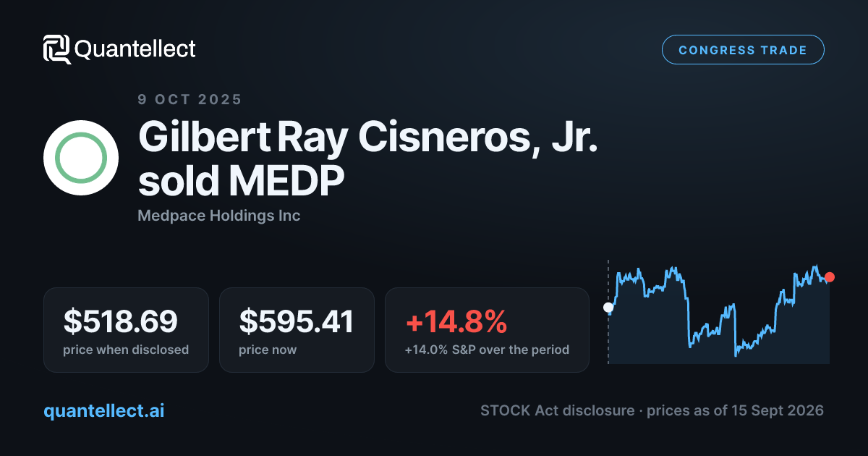Click the green ring avatar icon

[81, 158]
